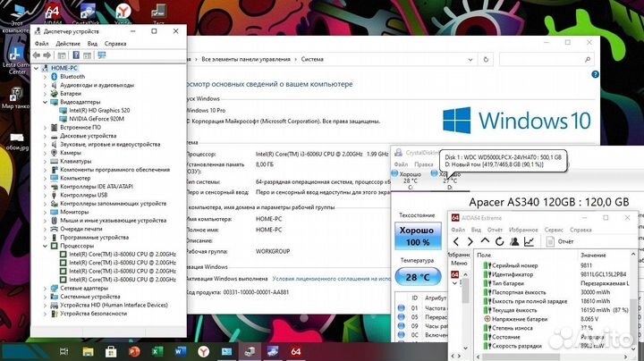Select Устройства безопасности tree item
644x361 pixels.
[93, 314]
